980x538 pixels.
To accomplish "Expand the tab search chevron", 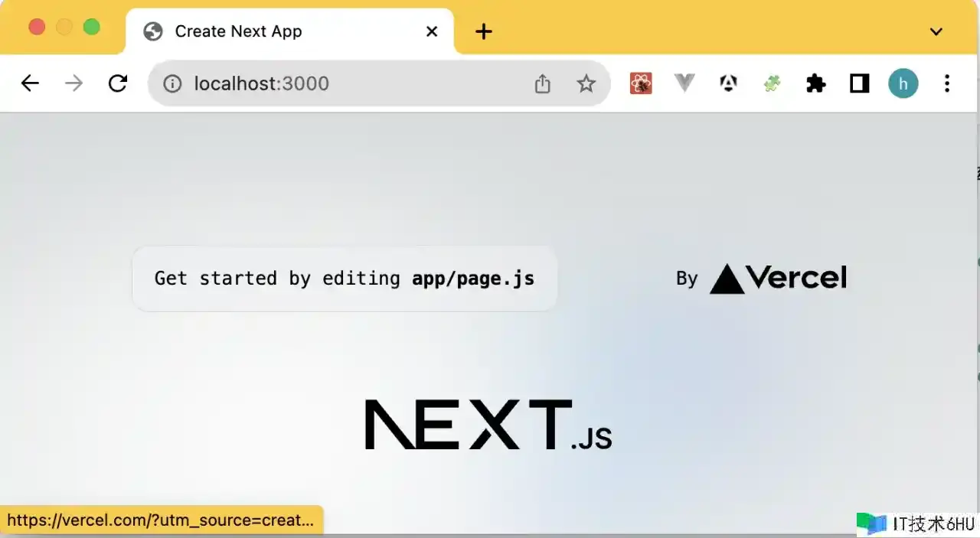I will [x=936, y=31].
